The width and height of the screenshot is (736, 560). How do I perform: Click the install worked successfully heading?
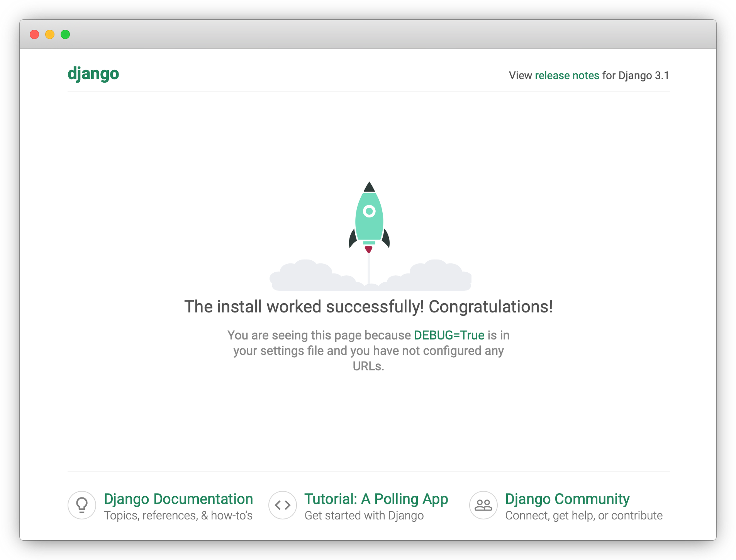pos(368,307)
